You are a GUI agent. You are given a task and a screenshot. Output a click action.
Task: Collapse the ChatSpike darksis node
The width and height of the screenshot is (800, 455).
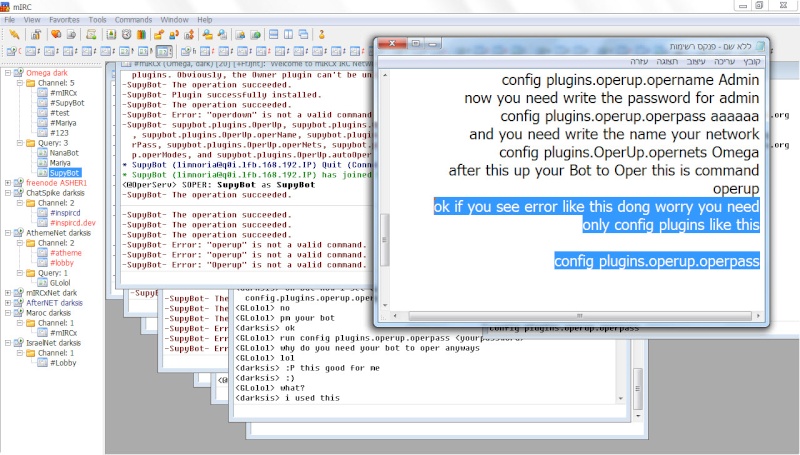pos(8,193)
